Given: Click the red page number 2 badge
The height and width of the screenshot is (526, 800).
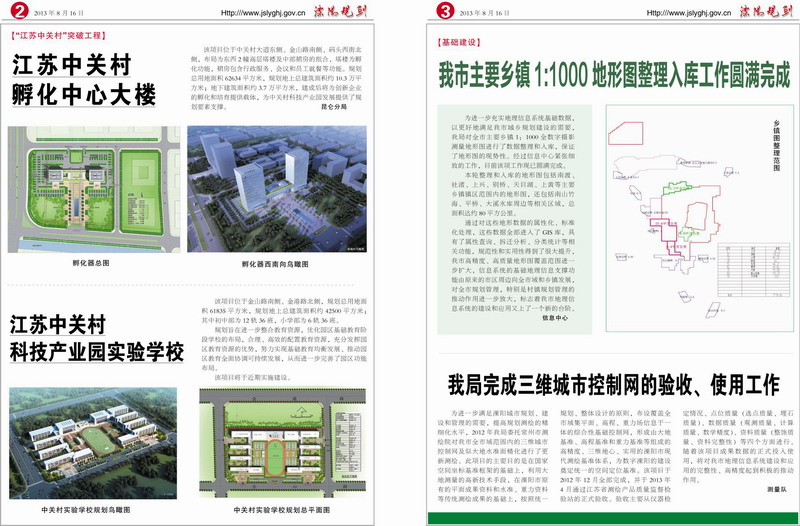Looking at the screenshot, I should coord(19,10).
